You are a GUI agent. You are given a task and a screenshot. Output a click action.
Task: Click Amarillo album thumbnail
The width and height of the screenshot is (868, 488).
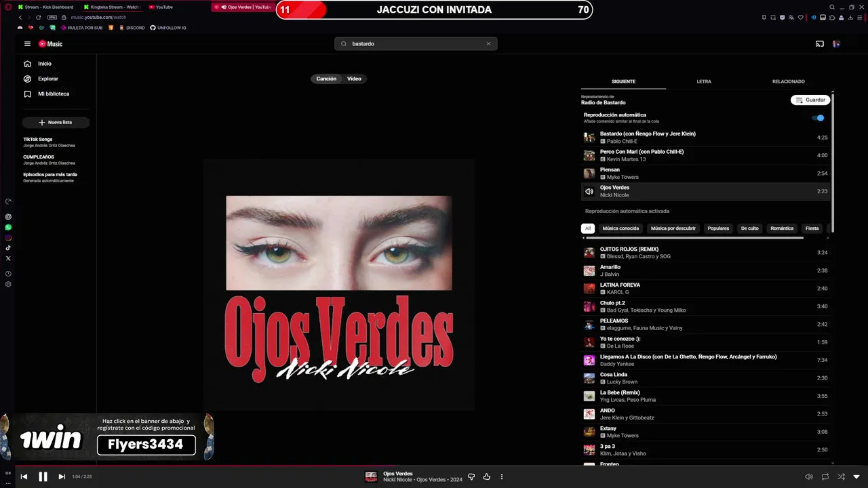coord(589,270)
